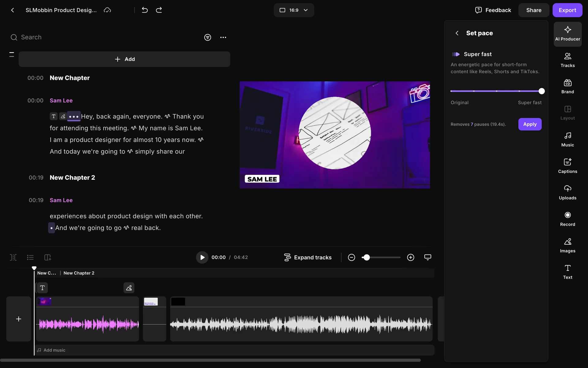
Task: Open the Text sidebar tab
Action: click(567, 272)
